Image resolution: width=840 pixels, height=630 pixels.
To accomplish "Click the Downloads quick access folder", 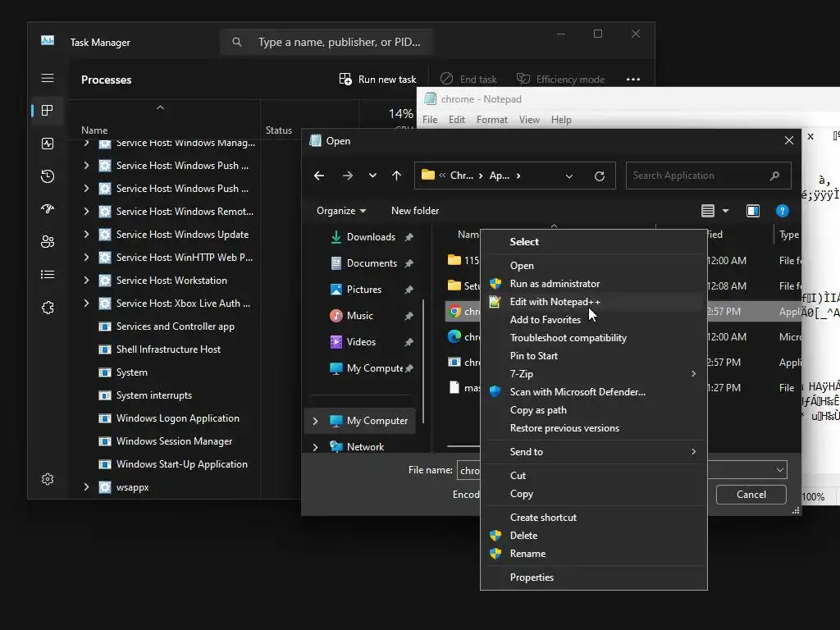I will [371, 237].
